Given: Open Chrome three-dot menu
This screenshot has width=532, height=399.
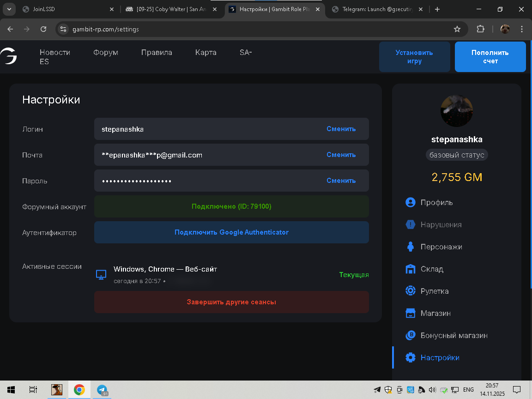Looking at the screenshot, I should click(522, 29).
